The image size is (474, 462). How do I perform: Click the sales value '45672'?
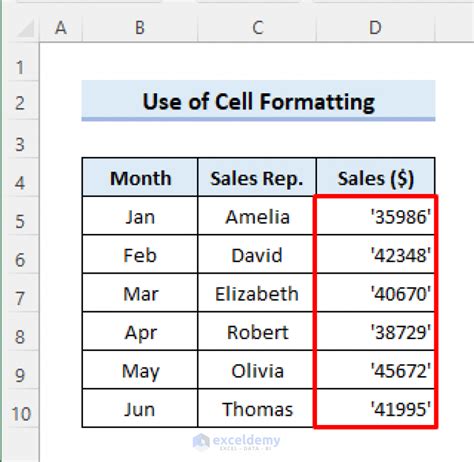(x=376, y=370)
